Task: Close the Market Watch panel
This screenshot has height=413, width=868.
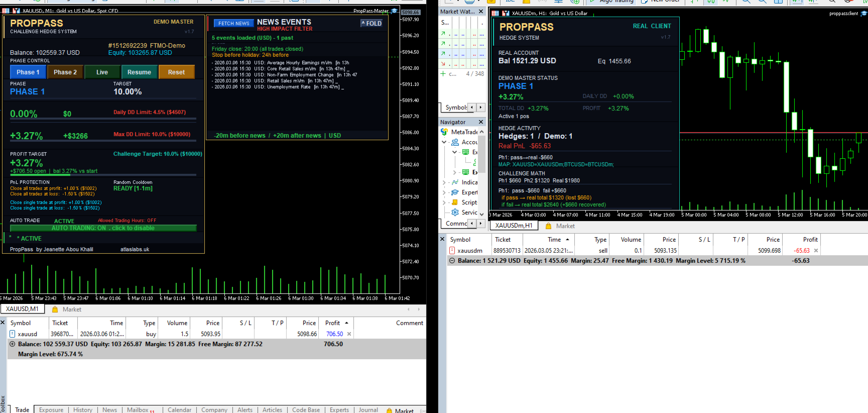Action: click(x=481, y=12)
